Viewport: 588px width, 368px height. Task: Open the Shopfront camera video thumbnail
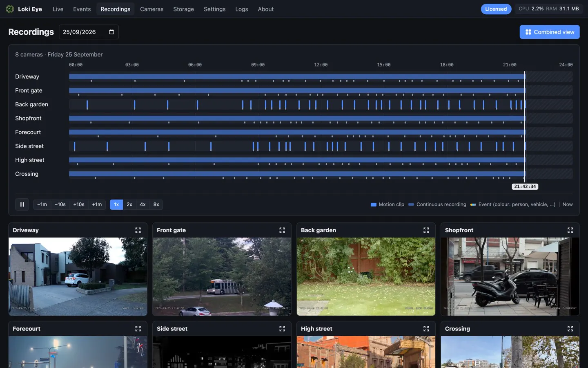(510, 276)
